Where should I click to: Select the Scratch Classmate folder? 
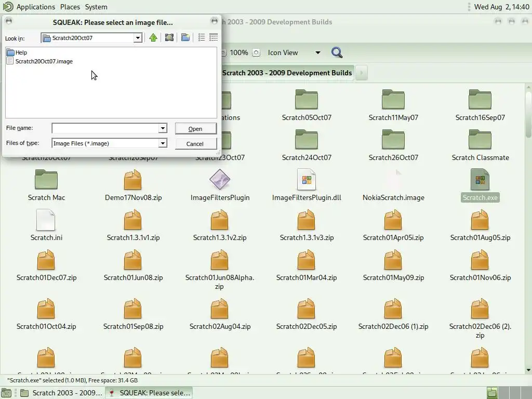click(480, 145)
